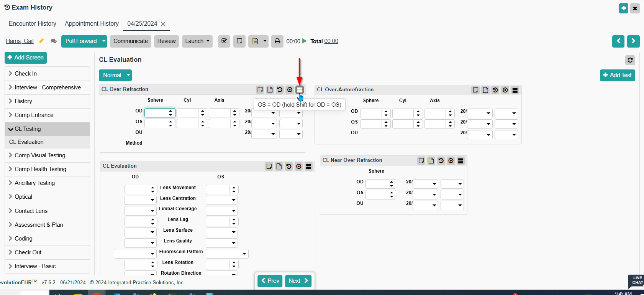Click the checked-box icon button in exam toolbar
This screenshot has width=644, height=295.
point(224,41)
